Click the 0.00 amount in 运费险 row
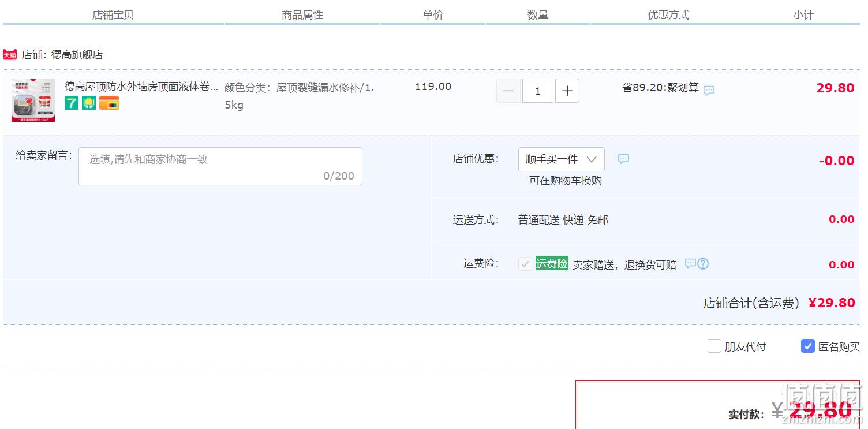868x429 pixels. pos(841,265)
